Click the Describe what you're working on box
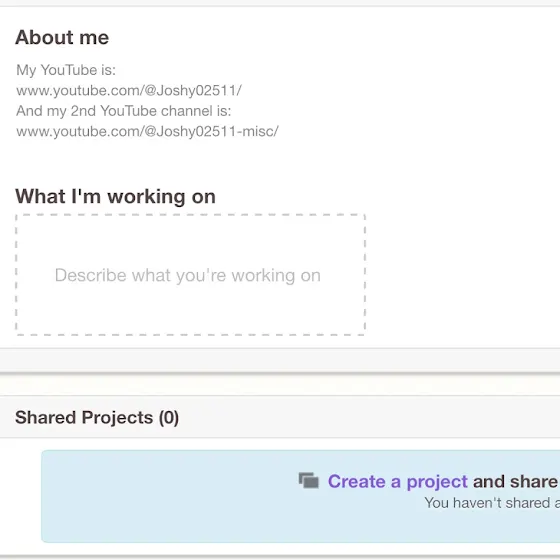Viewport: 560px width, 560px height. [x=190, y=275]
